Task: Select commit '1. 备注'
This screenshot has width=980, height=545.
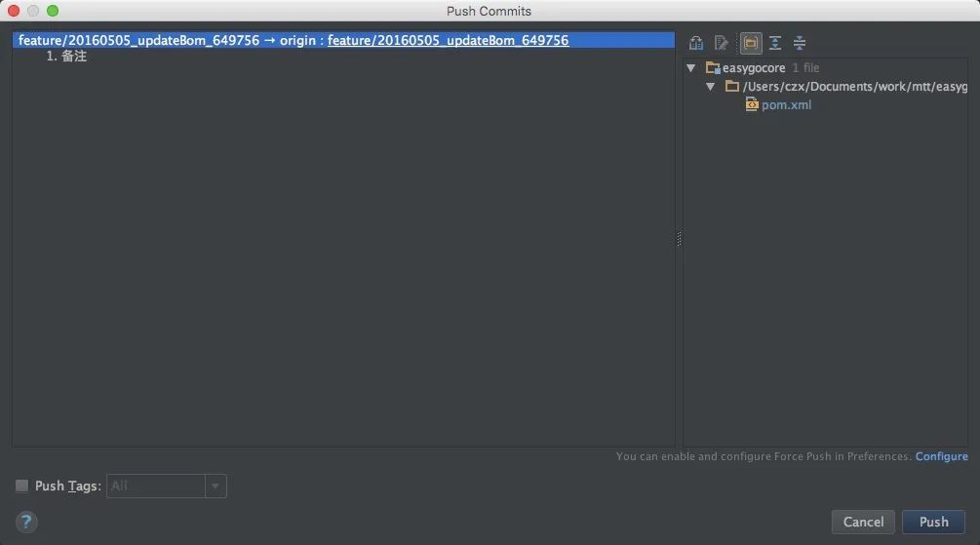Action: 66,57
